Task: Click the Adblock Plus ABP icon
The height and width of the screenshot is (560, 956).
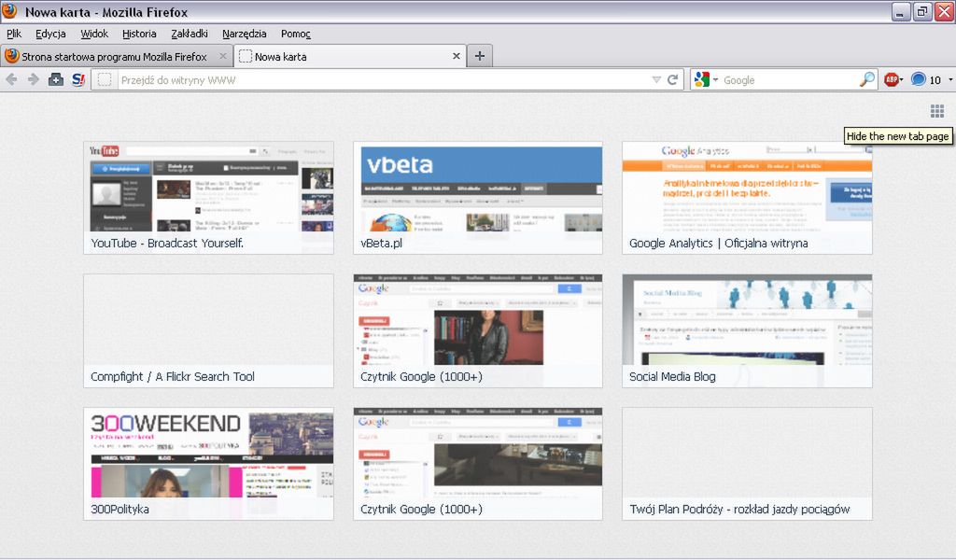Action: coord(892,80)
